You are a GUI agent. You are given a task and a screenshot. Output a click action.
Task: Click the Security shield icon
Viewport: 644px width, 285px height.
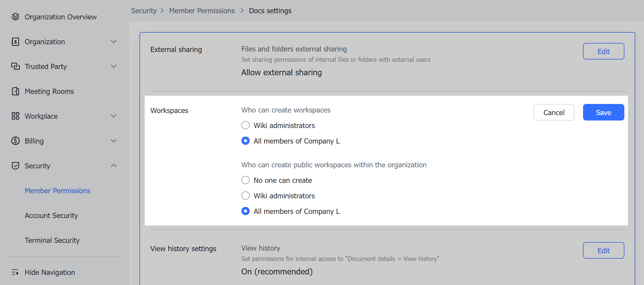pyautogui.click(x=16, y=166)
